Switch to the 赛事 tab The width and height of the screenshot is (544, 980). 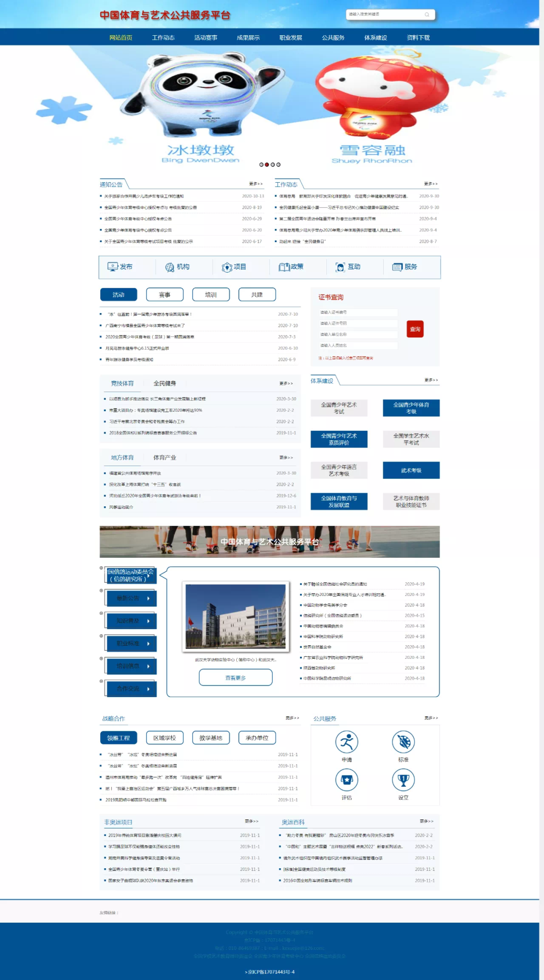pyautogui.click(x=165, y=294)
